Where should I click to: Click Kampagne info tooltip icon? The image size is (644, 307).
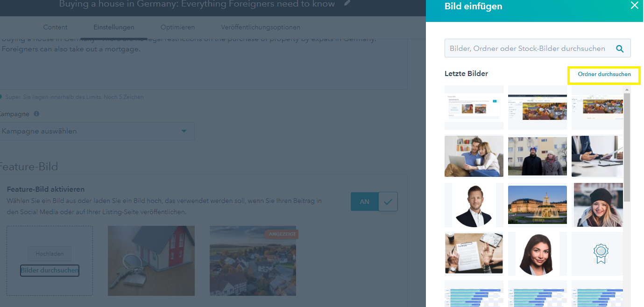pyautogui.click(x=36, y=114)
